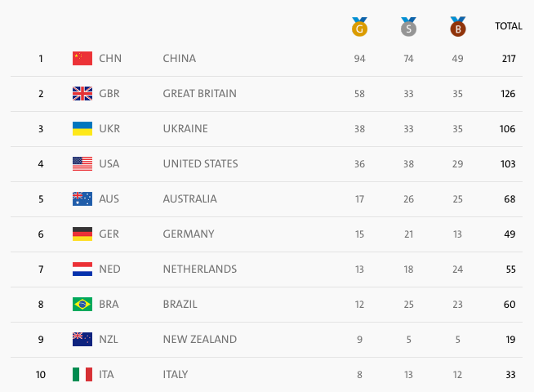Sort by the TOTAL column header
The height and width of the screenshot is (392, 534).
coord(508,26)
